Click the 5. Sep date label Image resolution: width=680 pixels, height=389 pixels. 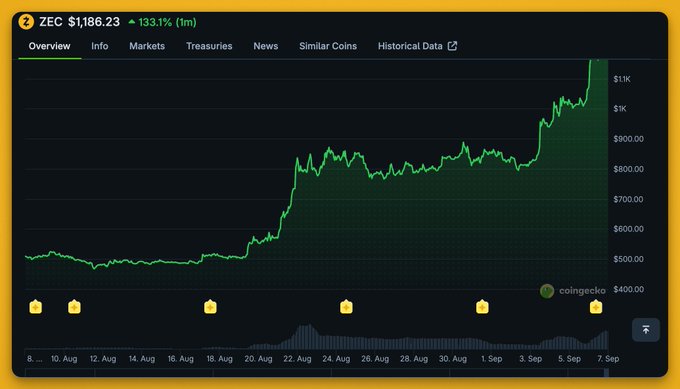569,359
